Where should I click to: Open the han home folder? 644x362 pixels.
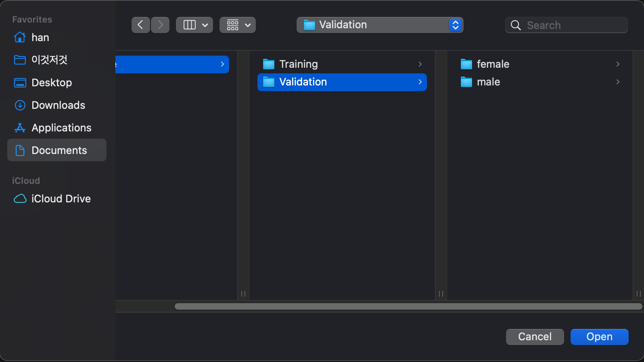tap(40, 37)
